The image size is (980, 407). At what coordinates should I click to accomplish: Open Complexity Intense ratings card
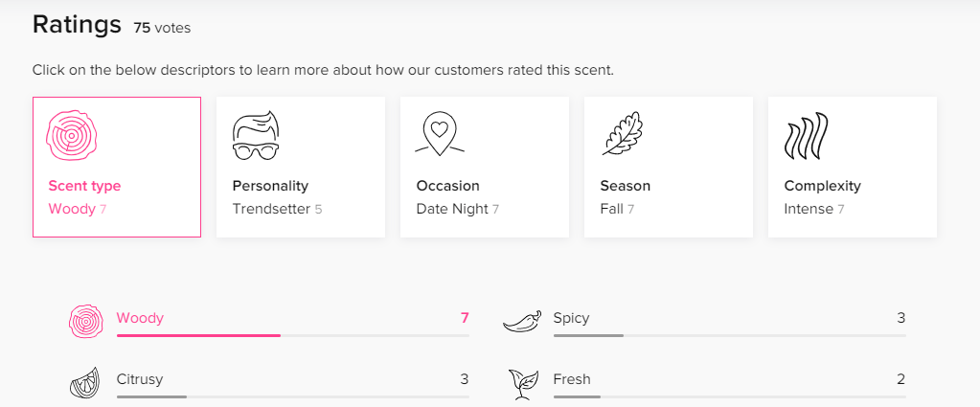click(852, 167)
